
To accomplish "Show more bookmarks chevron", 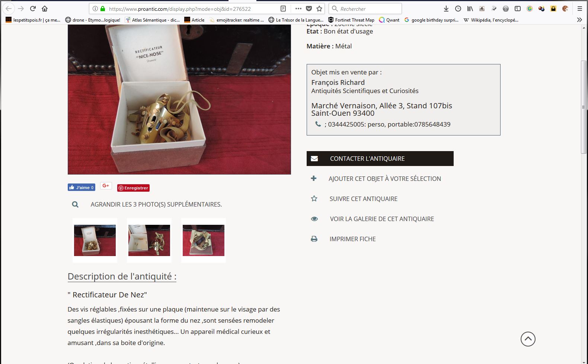I will (579, 20).
